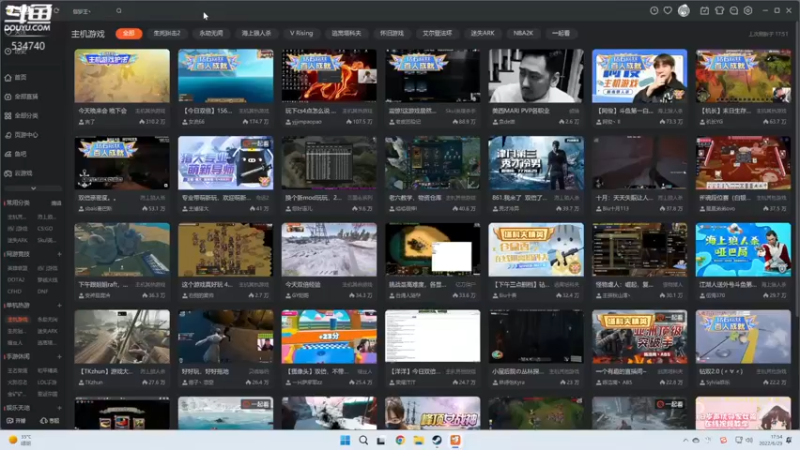Click the edit link beside 常用分类 header
Screen dimensions: 800x450
click(56, 203)
